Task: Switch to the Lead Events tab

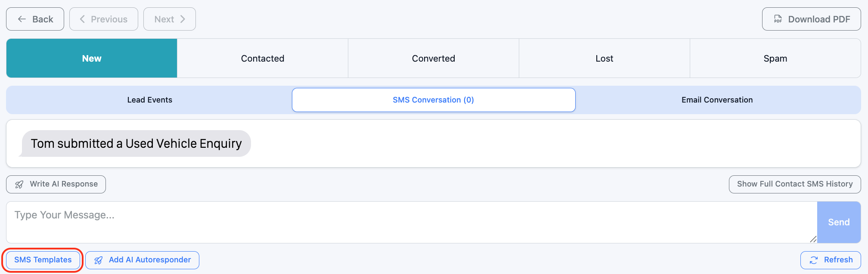Action: (x=149, y=100)
